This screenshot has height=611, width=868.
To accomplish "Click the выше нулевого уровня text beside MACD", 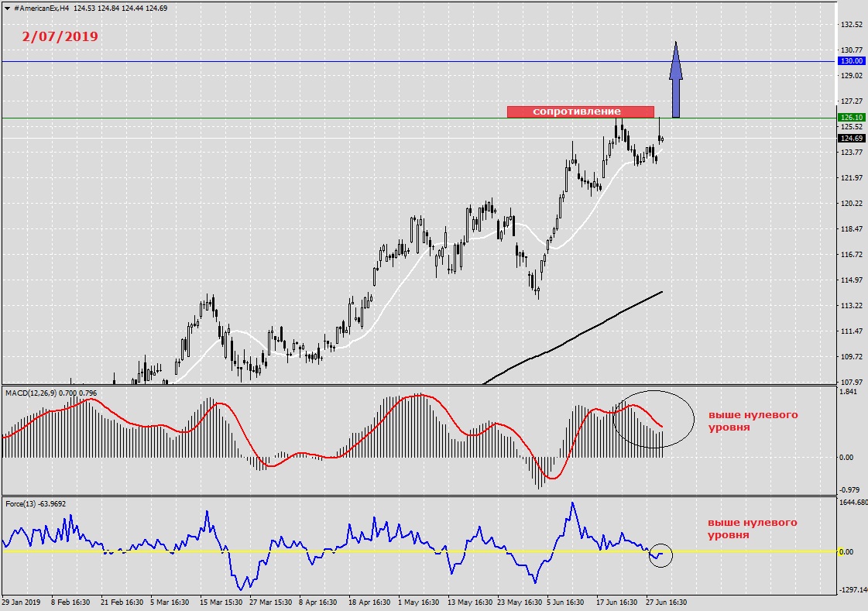I will click(x=753, y=420).
